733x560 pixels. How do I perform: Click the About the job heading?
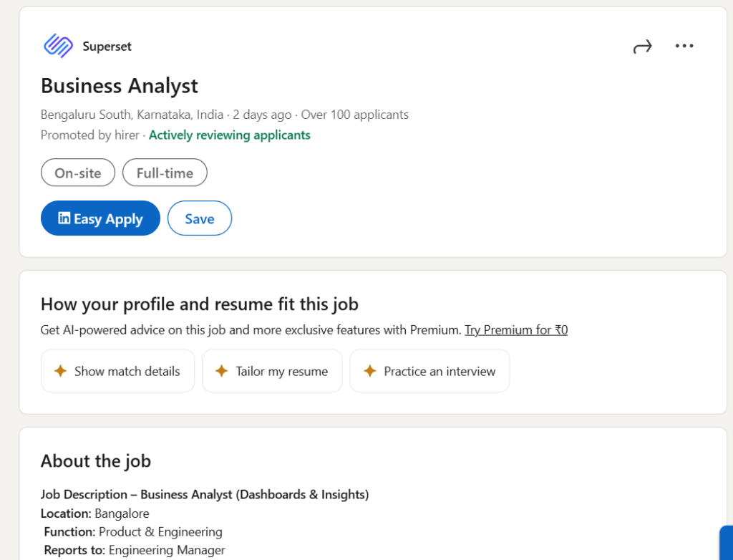click(x=96, y=461)
